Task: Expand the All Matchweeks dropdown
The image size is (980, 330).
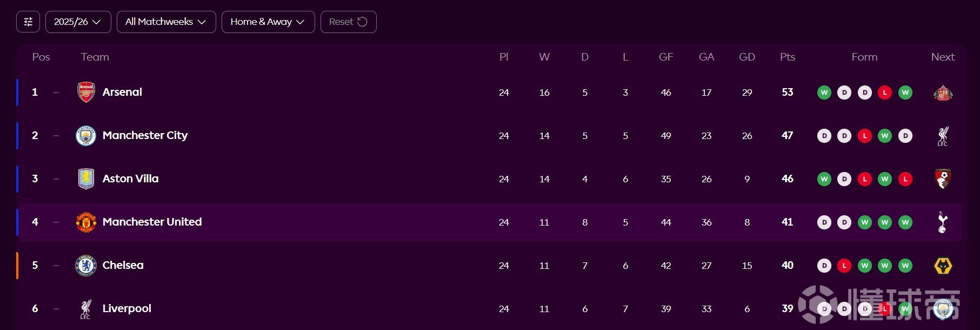Action: point(166,22)
